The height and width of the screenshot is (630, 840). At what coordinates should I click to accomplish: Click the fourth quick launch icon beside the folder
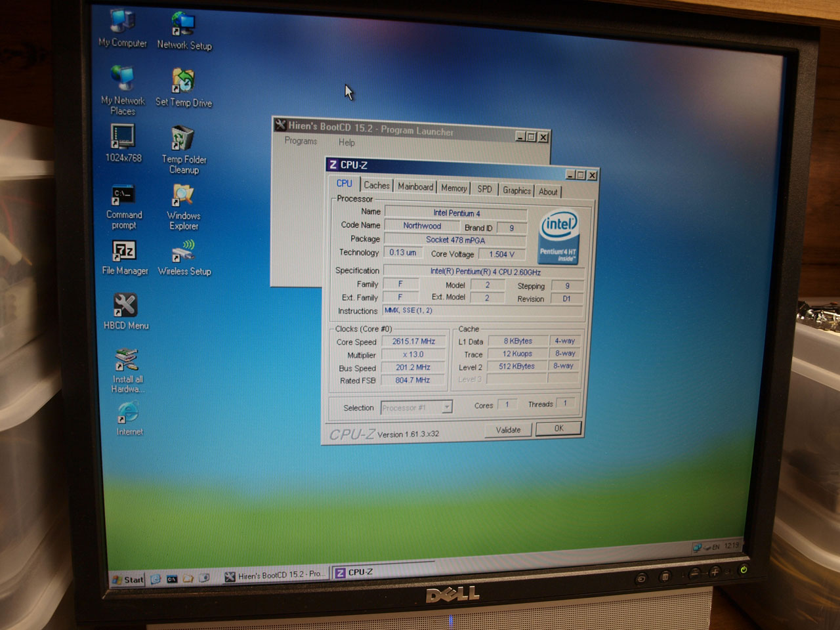click(x=204, y=578)
